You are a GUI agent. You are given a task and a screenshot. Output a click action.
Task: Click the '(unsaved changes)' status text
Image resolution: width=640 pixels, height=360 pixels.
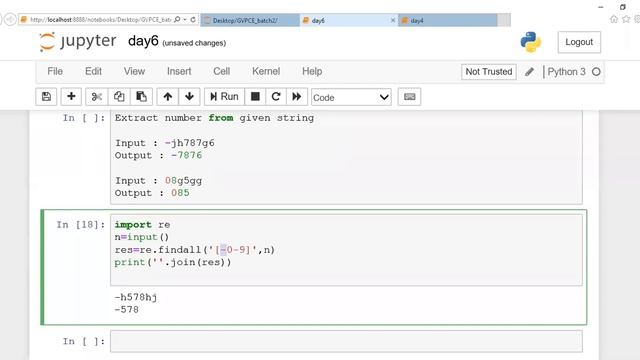click(x=194, y=43)
